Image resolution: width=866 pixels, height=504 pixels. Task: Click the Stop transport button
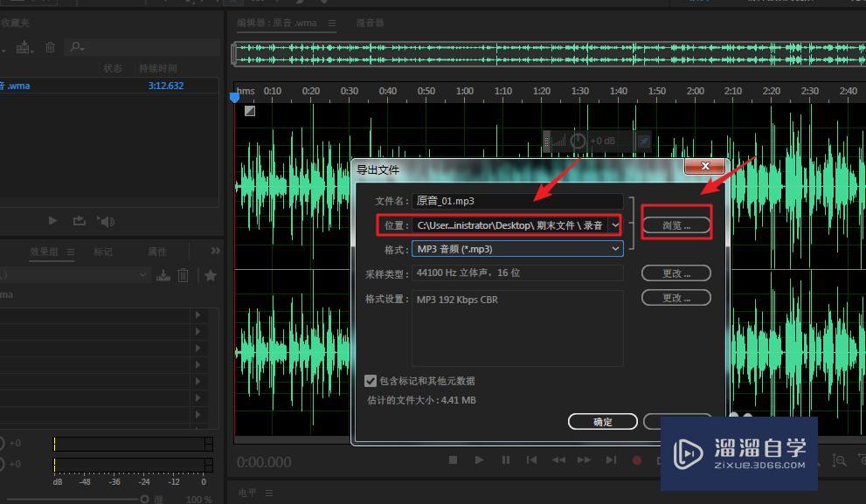pyautogui.click(x=453, y=459)
